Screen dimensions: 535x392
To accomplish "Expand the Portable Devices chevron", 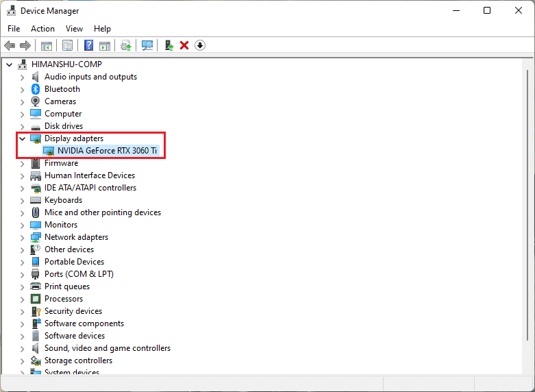I will [23, 262].
